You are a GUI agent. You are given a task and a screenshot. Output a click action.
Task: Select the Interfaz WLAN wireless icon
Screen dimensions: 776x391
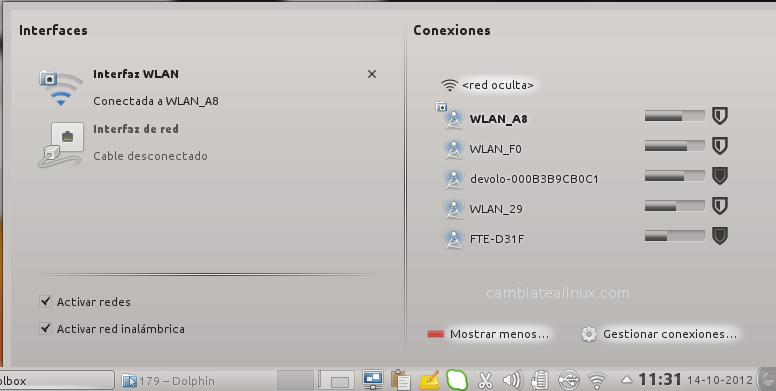pyautogui.click(x=60, y=88)
